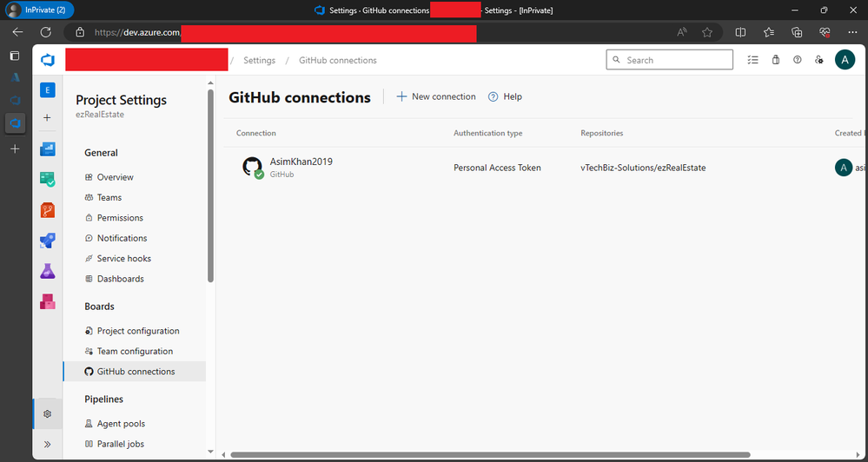
Task: Open User settings icon in header
Action: [819, 60]
